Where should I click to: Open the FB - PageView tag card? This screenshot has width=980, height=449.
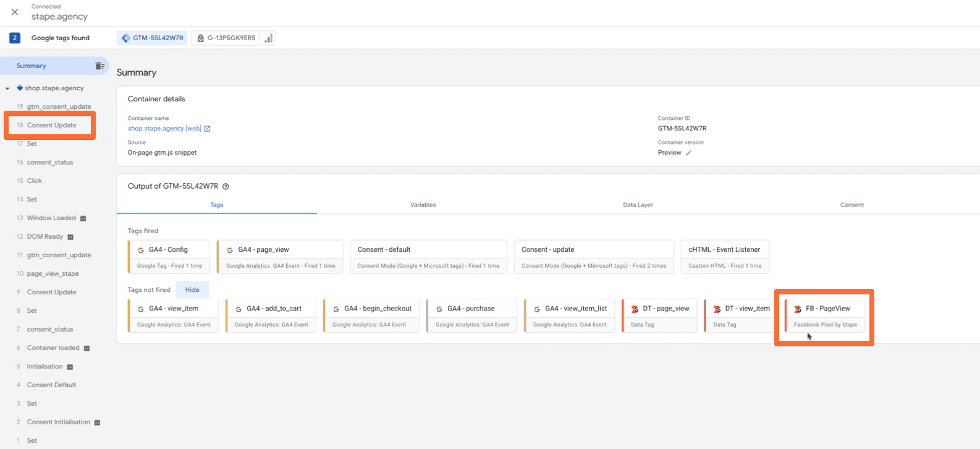[x=825, y=315]
